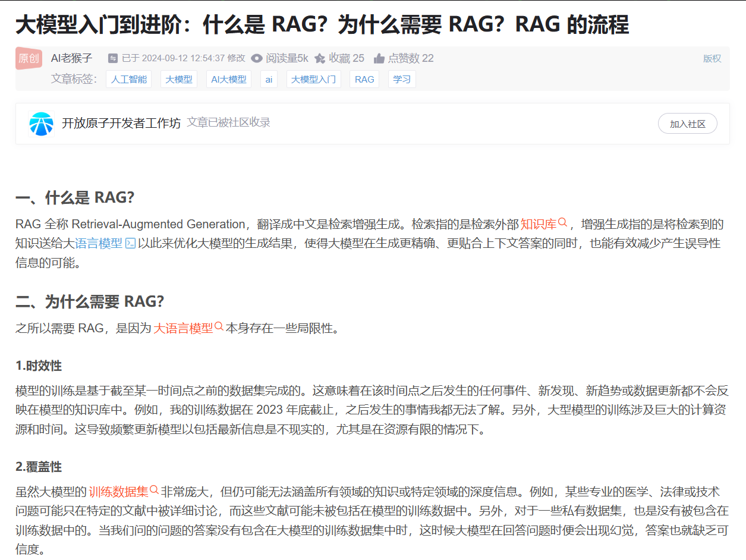Select the 大模型入门 article tag

click(x=313, y=79)
